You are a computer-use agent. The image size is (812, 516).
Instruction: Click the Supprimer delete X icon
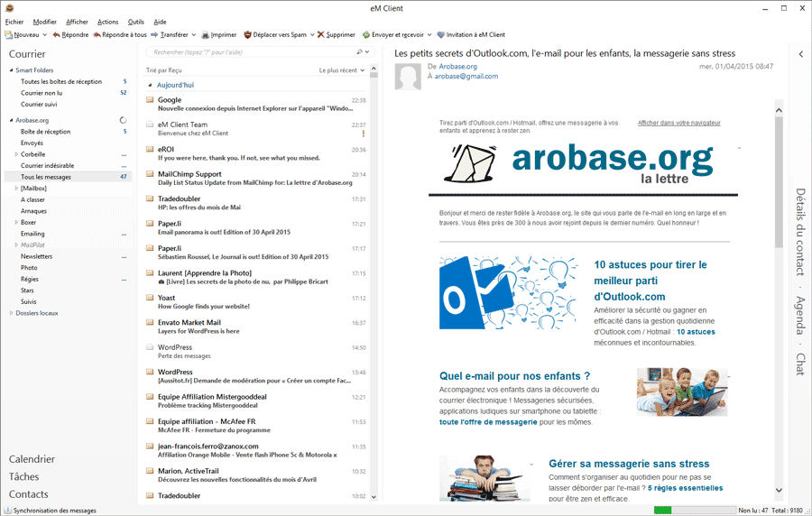click(x=321, y=34)
